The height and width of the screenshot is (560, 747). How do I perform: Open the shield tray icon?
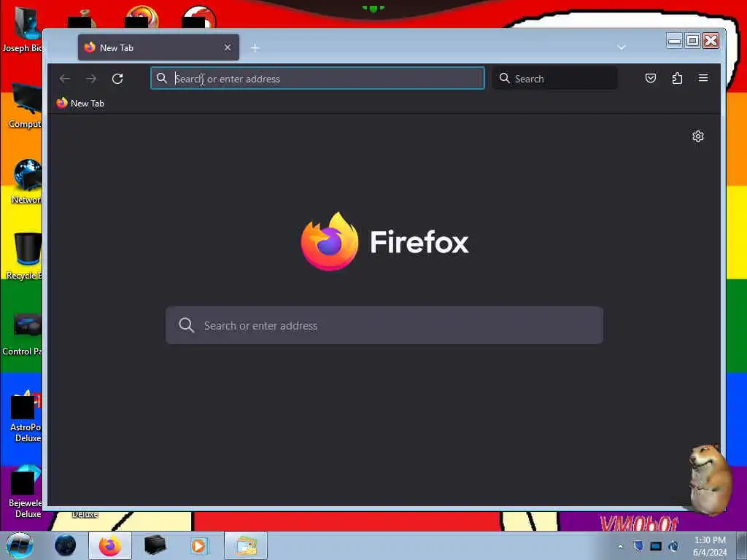click(x=638, y=546)
